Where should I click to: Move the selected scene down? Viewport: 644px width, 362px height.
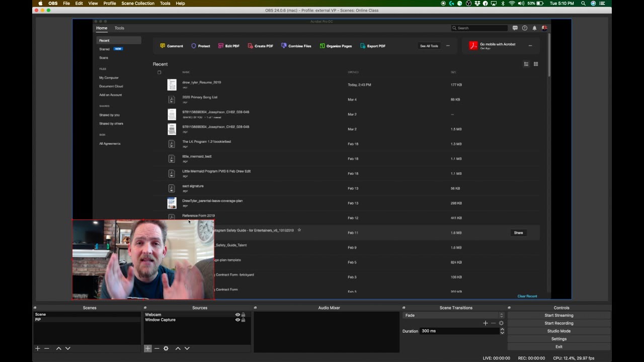point(68,348)
